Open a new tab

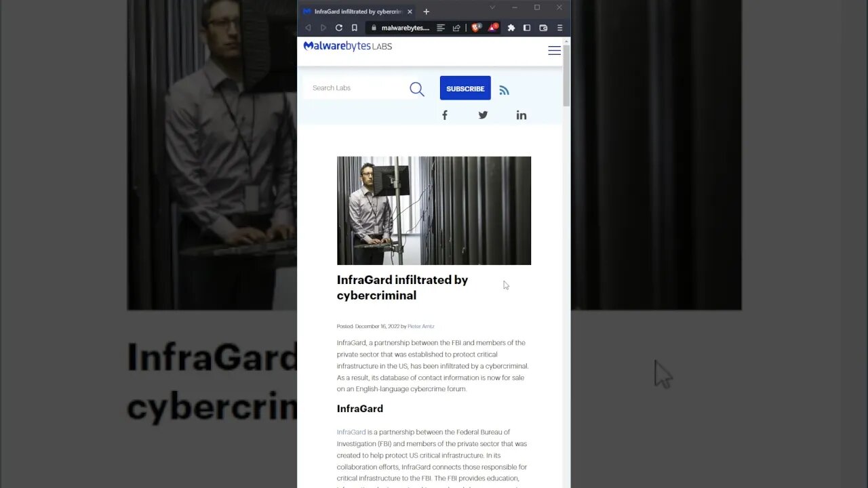click(426, 12)
